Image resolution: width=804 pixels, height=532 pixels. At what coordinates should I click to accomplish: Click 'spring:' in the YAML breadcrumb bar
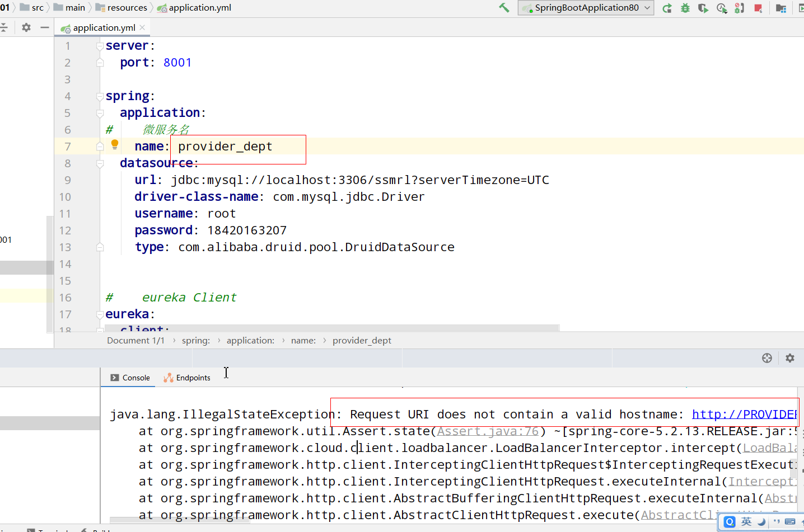[196, 341]
